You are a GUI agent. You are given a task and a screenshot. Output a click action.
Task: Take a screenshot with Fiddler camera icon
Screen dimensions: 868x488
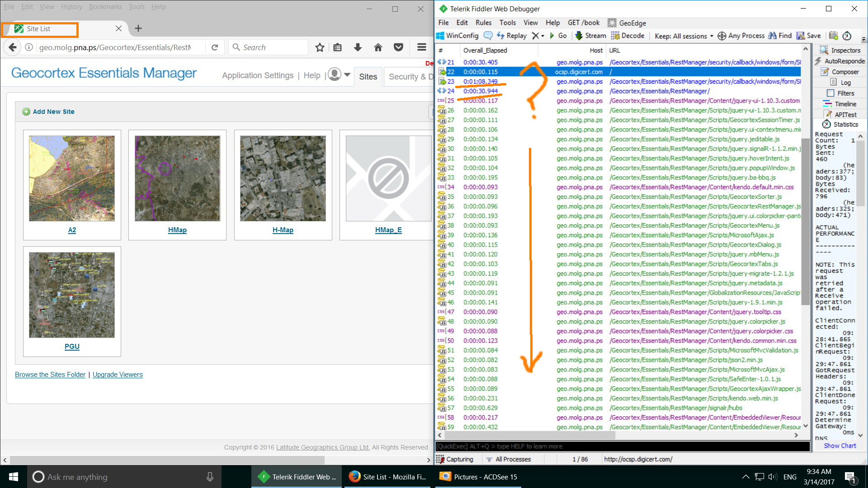[834, 36]
